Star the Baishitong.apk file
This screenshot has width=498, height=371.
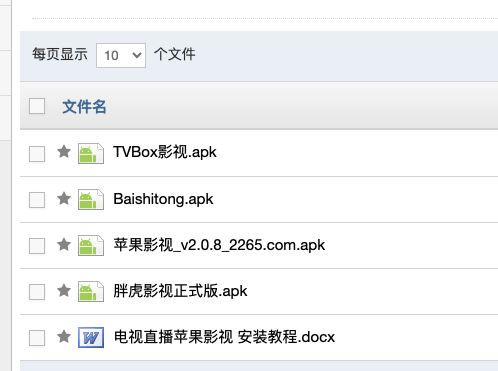(x=64, y=199)
